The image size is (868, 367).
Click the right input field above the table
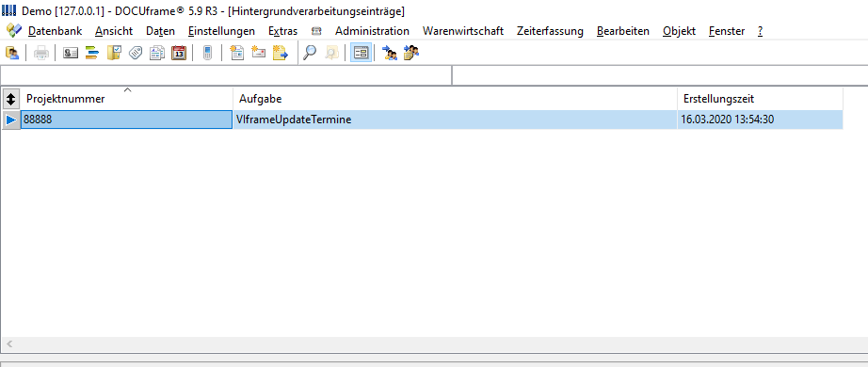[660, 75]
